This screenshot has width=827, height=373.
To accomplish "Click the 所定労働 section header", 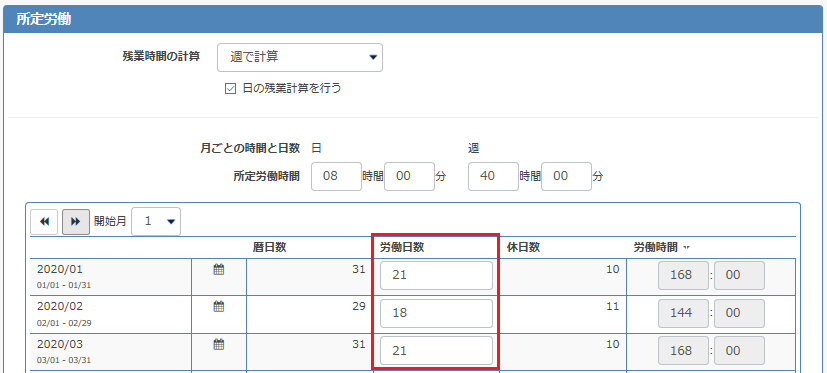I will click(414, 19).
